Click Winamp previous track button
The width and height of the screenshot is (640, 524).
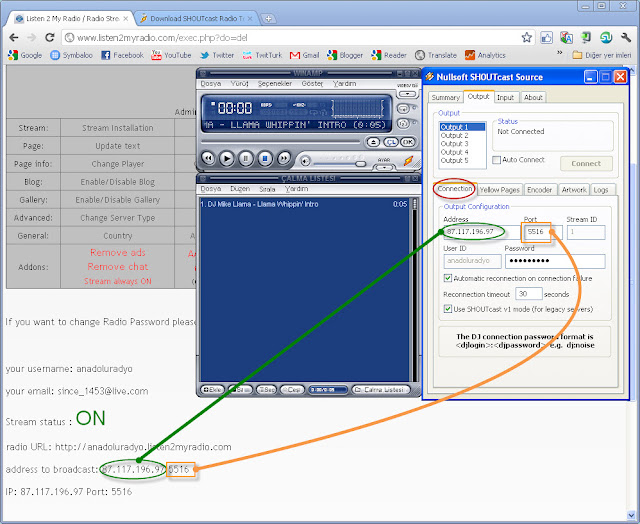tap(208, 158)
